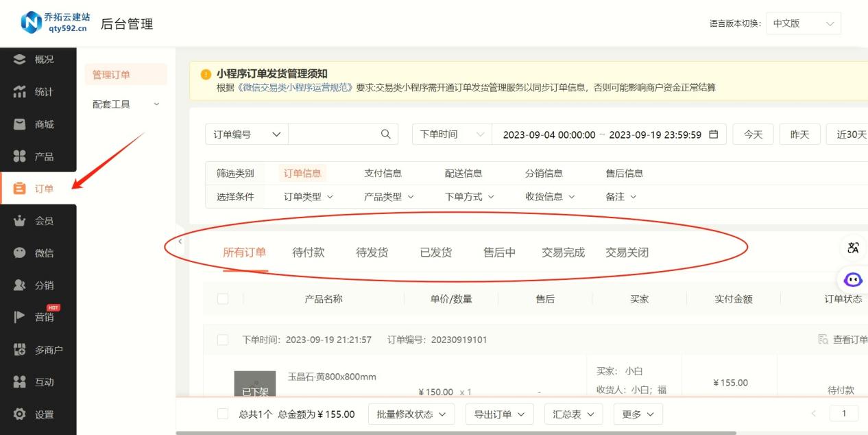Open the 设置 settings gear icon
This screenshot has height=435, width=868.
[x=20, y=414]
